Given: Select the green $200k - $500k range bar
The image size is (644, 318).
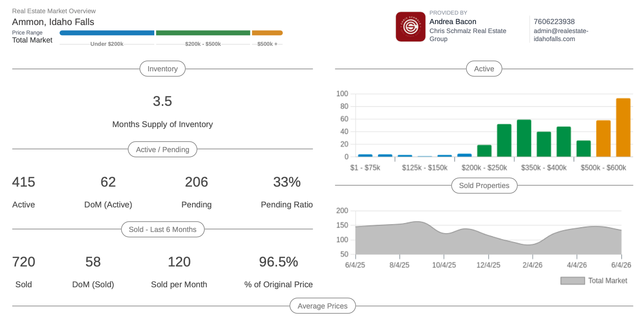Looking at the screenshot, I should coord(203,33).
